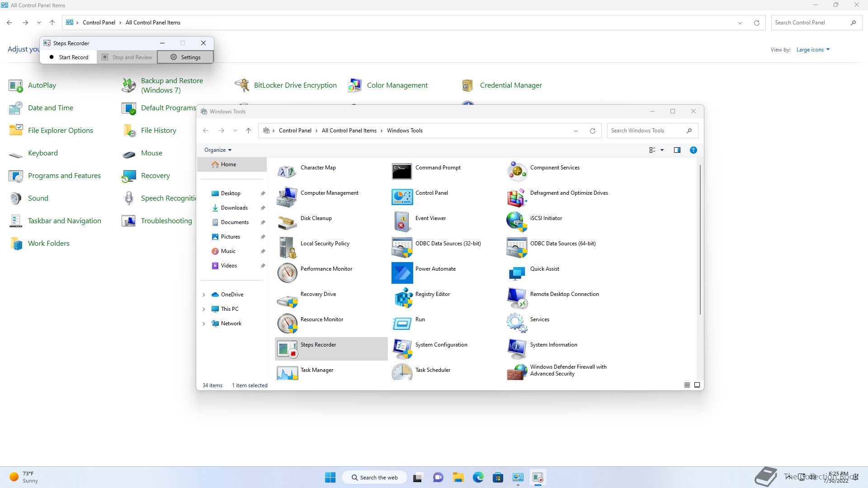Open File Explorer from the taskbar

[458, 478]
